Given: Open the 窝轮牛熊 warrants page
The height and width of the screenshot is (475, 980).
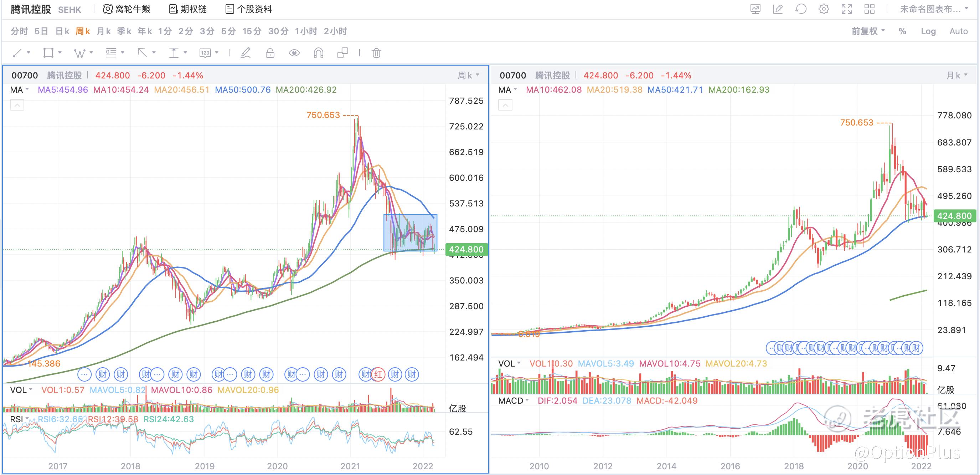Looking at the screenshot, I should (127, 9).
